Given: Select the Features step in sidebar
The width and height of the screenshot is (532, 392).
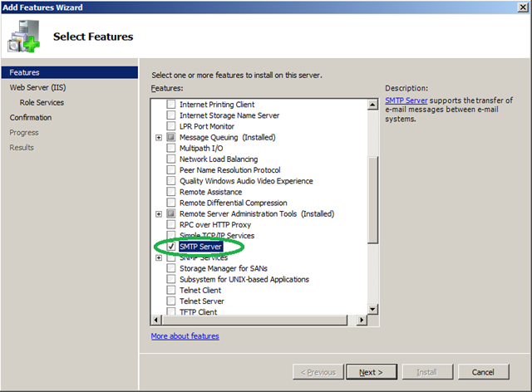Looking at the screenshot, I should pyautogui.click(x=70, y=72).
